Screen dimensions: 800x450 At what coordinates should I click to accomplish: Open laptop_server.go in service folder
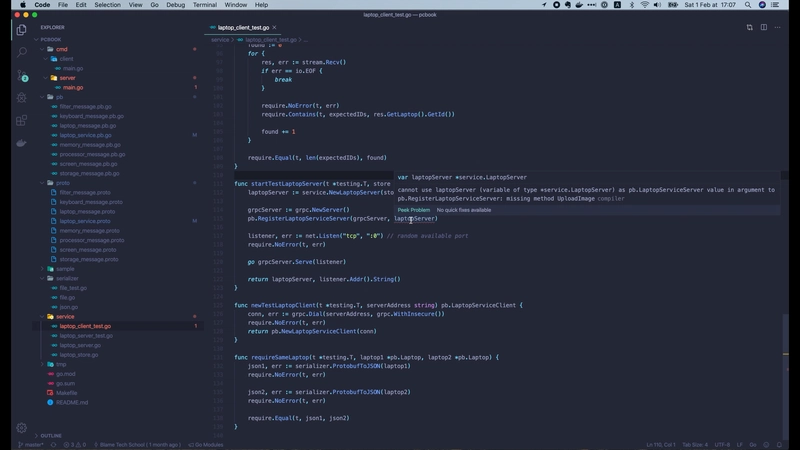(80, 345)
